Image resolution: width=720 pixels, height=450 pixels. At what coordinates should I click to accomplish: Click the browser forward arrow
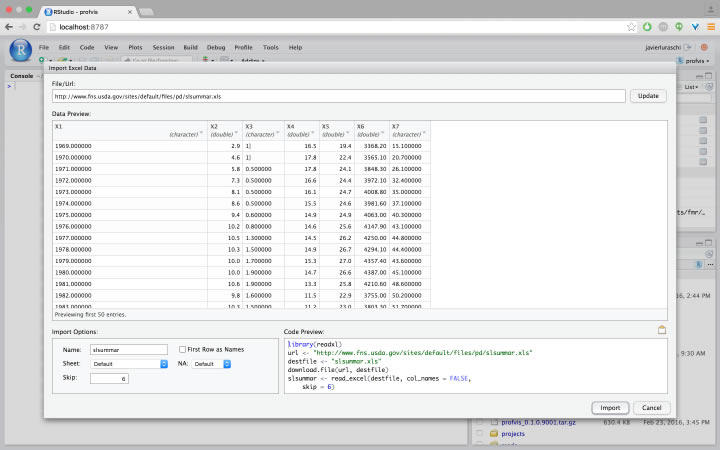(23, 27)
